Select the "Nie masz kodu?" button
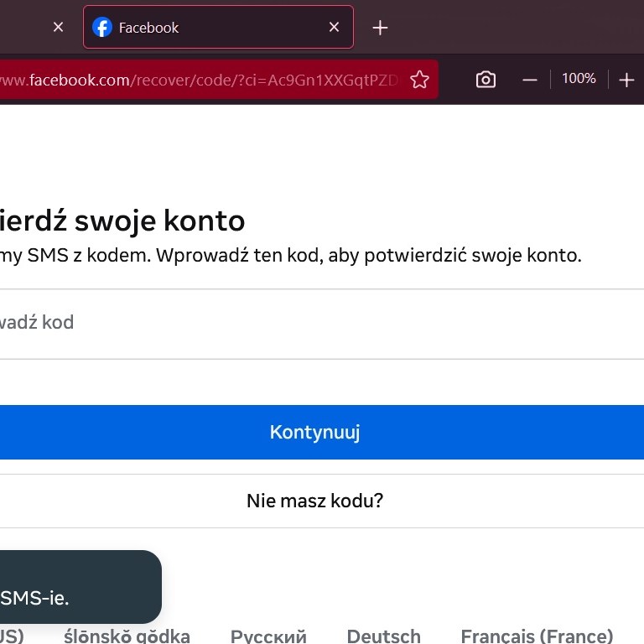 pos(315,501)
